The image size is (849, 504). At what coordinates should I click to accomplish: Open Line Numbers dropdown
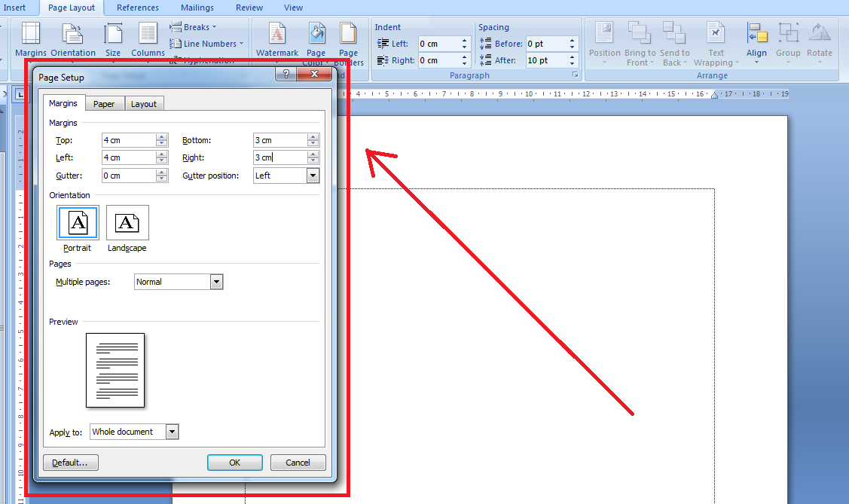click(206, 43)
